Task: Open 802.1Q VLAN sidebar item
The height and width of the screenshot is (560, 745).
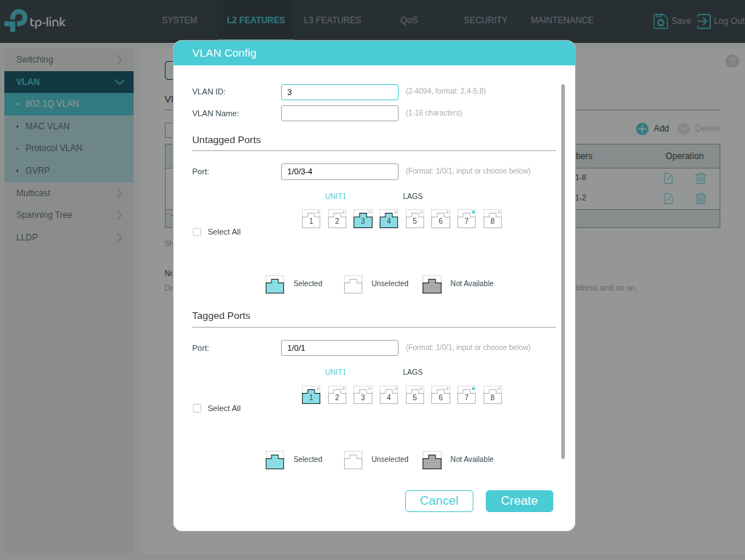Action: [x=69, y=104]
